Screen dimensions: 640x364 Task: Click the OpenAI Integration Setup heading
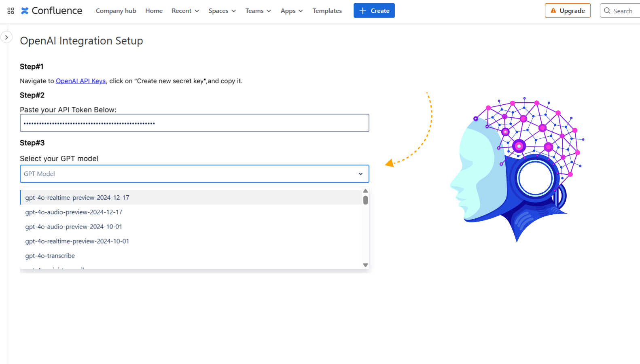[x=81, y=41]
